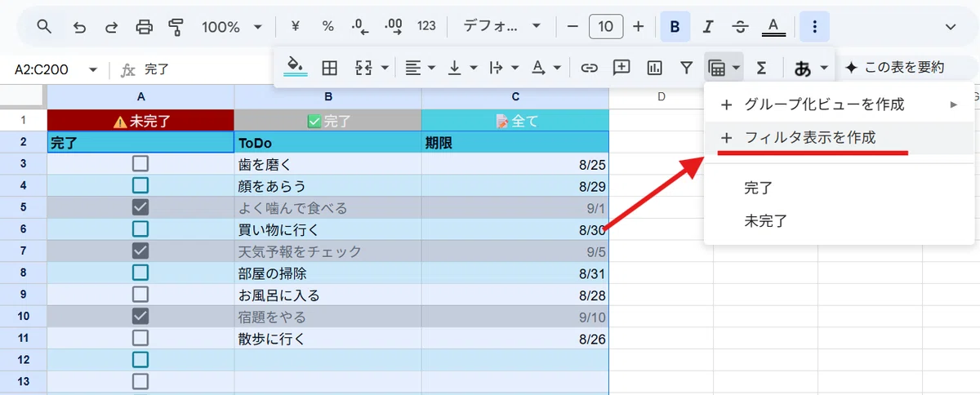Select グループ化ビューを作成 menu item
This screenshot has height=395, width=980.
coord(839,104)
